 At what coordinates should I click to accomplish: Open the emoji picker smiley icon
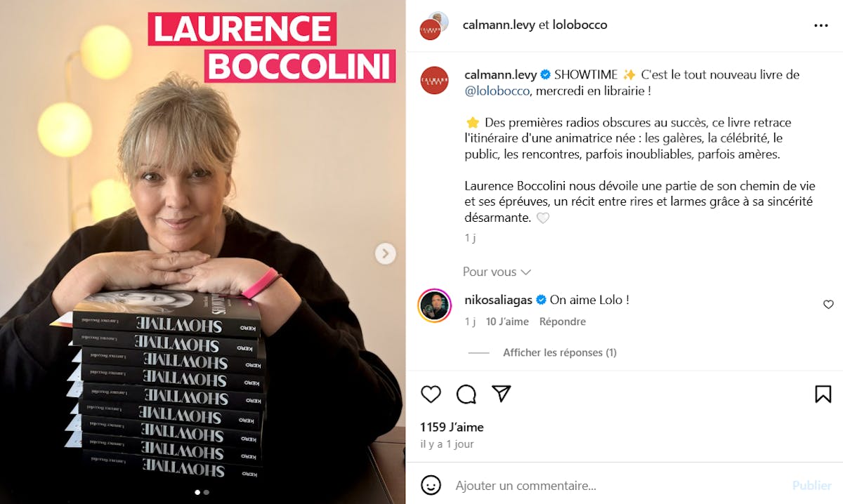431,485
